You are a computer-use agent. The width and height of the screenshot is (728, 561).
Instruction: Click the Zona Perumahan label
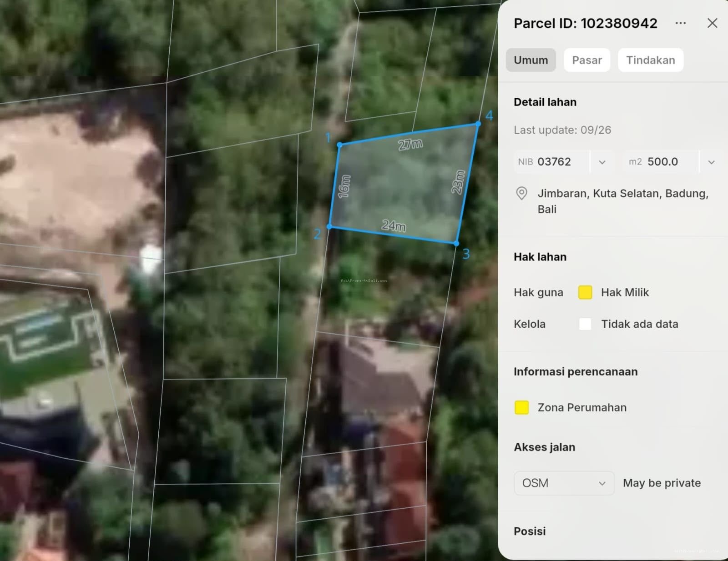point(582,407)
